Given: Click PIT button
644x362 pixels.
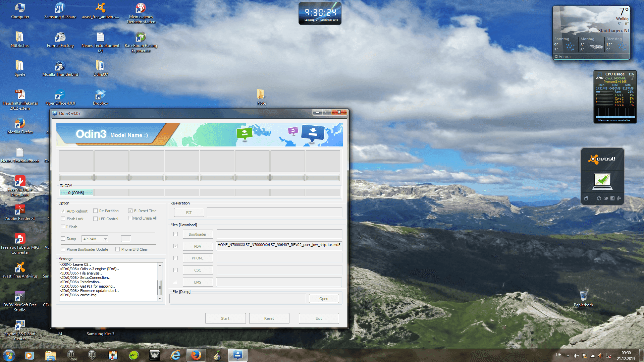Looking at the screenshot, I should tap(189, 213).
